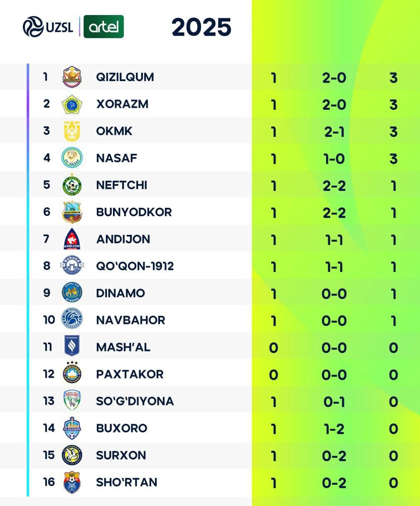Select the Surxon row score 0-2
Image resolution: width=420 pixels, height=506 pixels.
(x=334, y=456)
